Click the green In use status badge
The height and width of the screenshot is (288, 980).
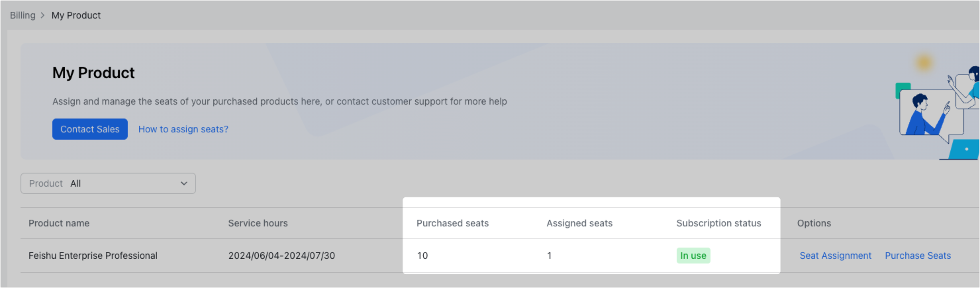pyautogui.click(x=693, y=256)
